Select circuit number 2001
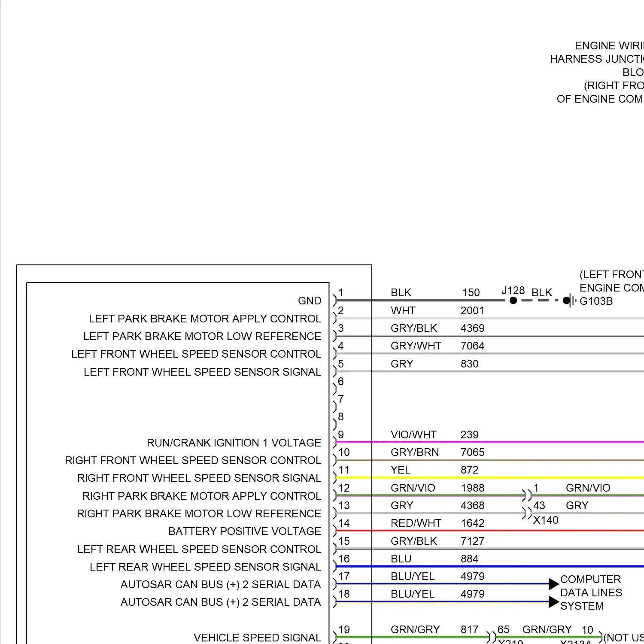 472,310
